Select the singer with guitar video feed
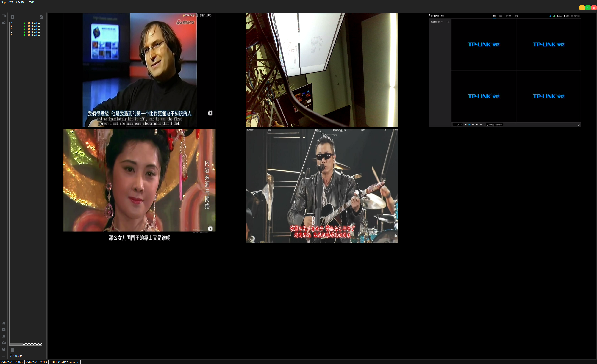Image resolution: width=597 pixels, height=364 pixels. pos(322,186)
